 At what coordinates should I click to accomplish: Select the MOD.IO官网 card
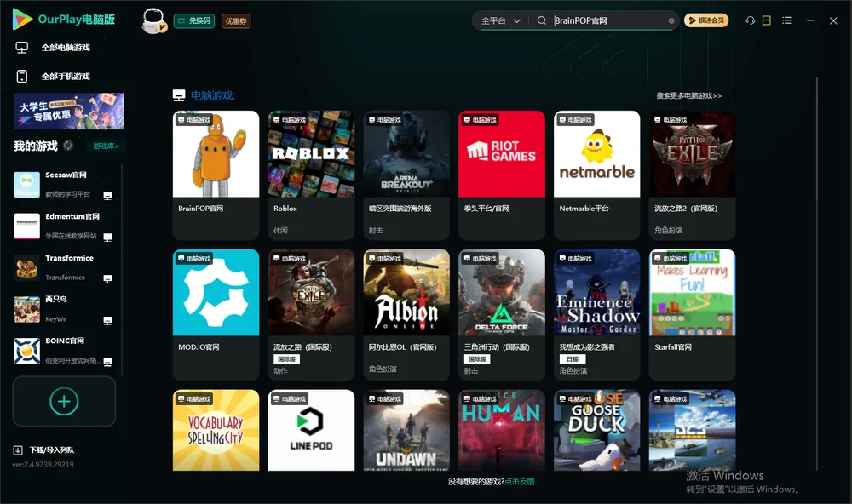216,314
